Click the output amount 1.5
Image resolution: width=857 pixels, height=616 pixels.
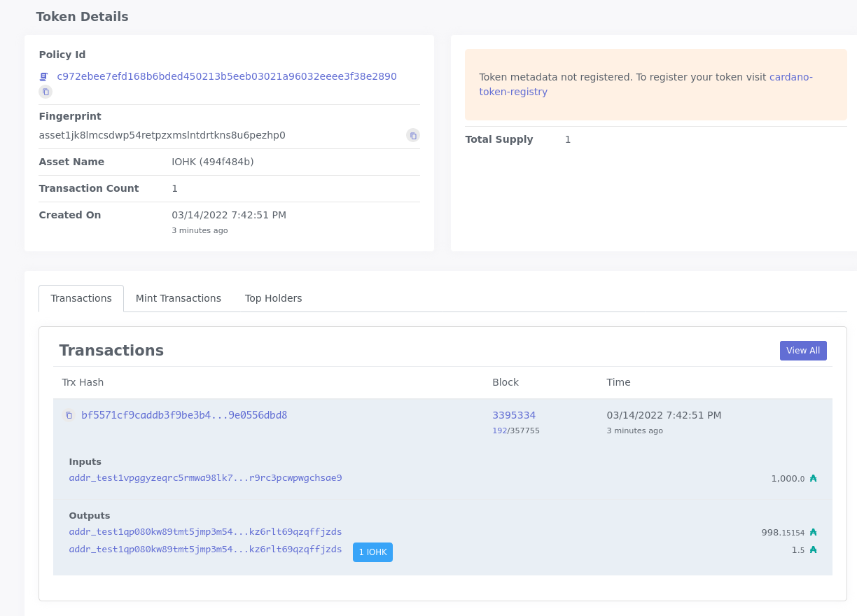(x=798, y=550)
